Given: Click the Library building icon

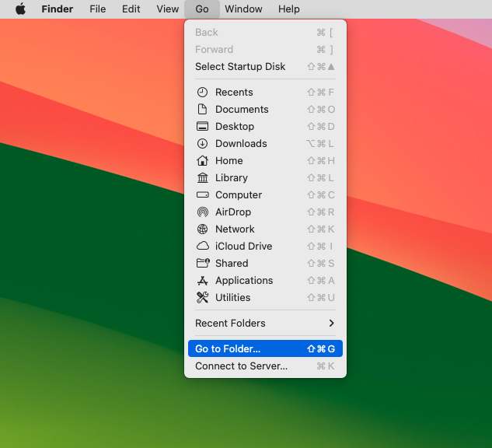Looking at the screenshot, I should coord(202,177).
